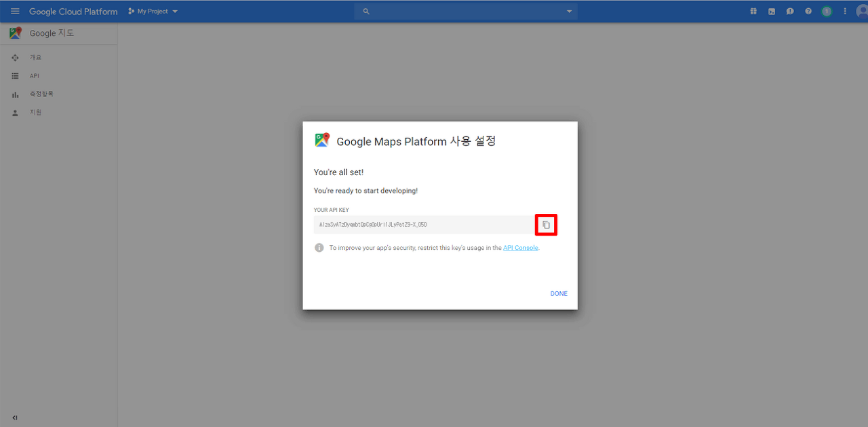Click the API list icon in sidebar
Image resolution: width=868 pixels, height=427 pixels.
tap(15, 76)
